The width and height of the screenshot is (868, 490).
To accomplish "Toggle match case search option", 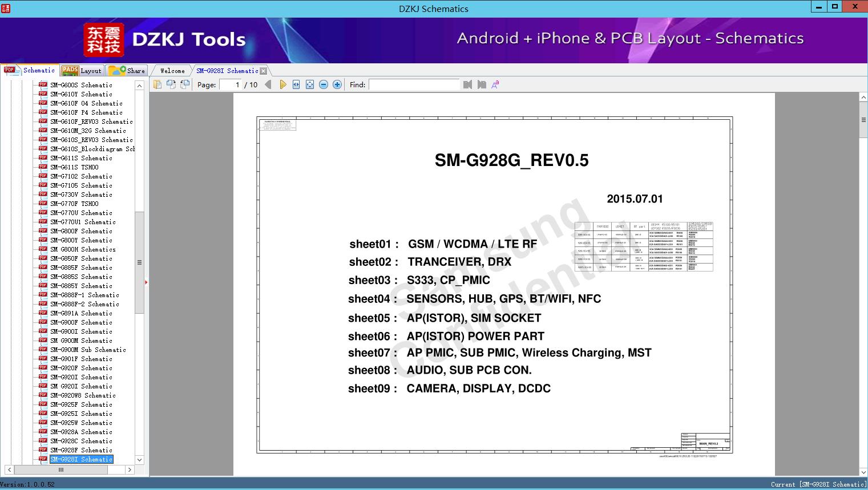I will pos(495,84).
